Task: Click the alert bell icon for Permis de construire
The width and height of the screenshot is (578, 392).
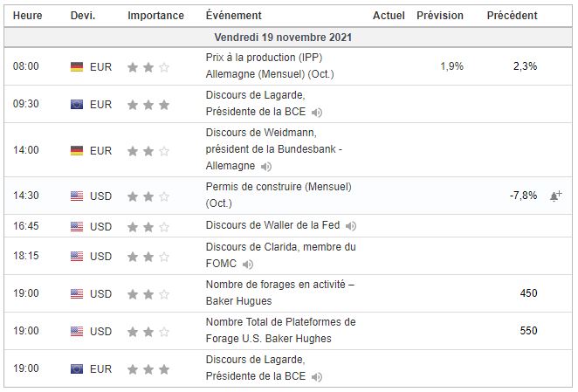Action: tap(554, 196)
